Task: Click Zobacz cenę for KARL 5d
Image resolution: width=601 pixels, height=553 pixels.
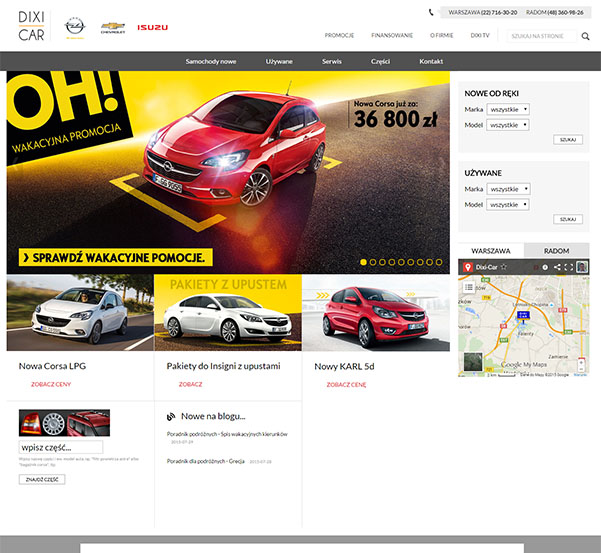Action: click(346, 384)
